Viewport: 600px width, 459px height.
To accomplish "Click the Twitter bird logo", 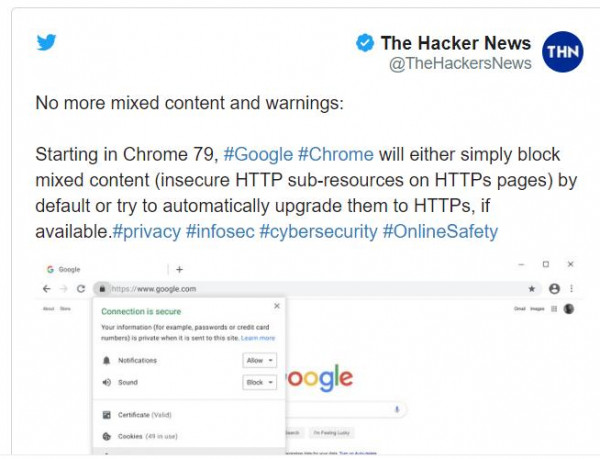I will point(46,43).
